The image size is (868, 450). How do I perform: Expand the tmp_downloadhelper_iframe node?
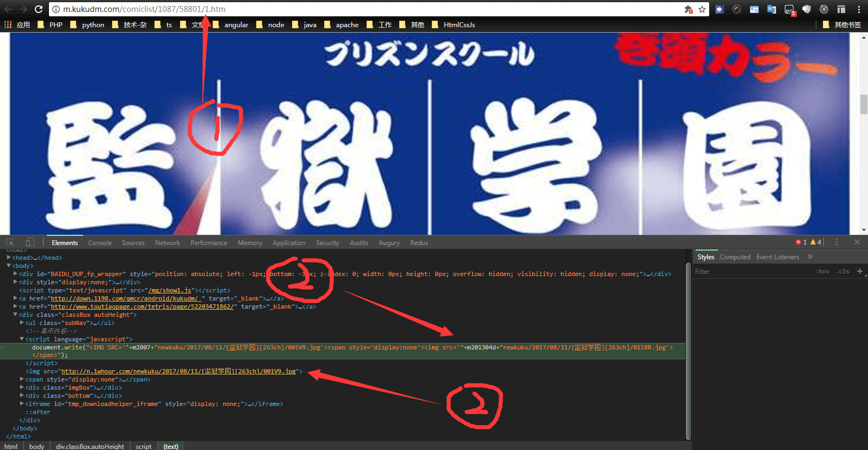22,404
